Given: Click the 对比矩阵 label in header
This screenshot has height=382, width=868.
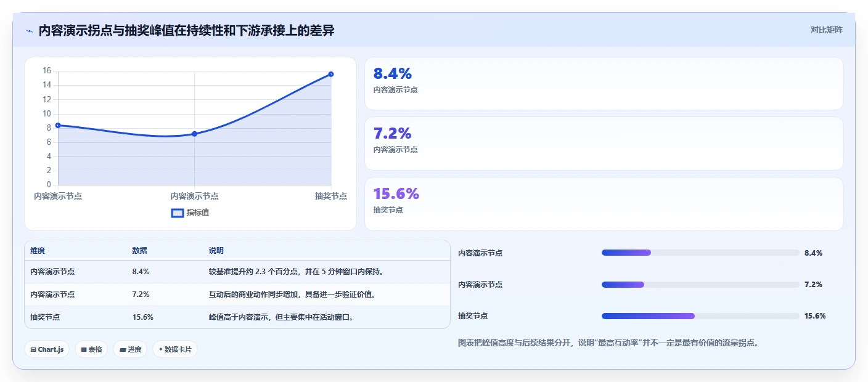Looking at the screenshot, I should 826,30.
